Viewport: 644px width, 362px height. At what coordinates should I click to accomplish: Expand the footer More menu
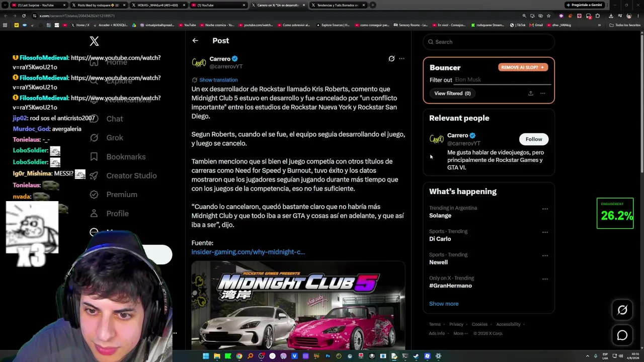(x=460, y=333)
